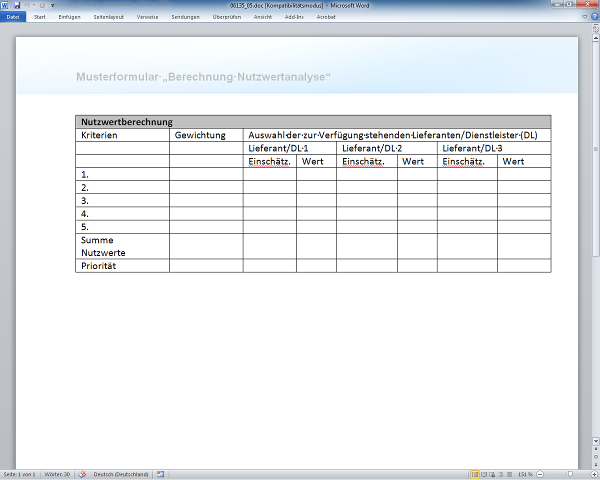Image resolution: width=600 pixels, height=480 pixels.
Task: Switch to Print Layout view icon
Action: 475,474
